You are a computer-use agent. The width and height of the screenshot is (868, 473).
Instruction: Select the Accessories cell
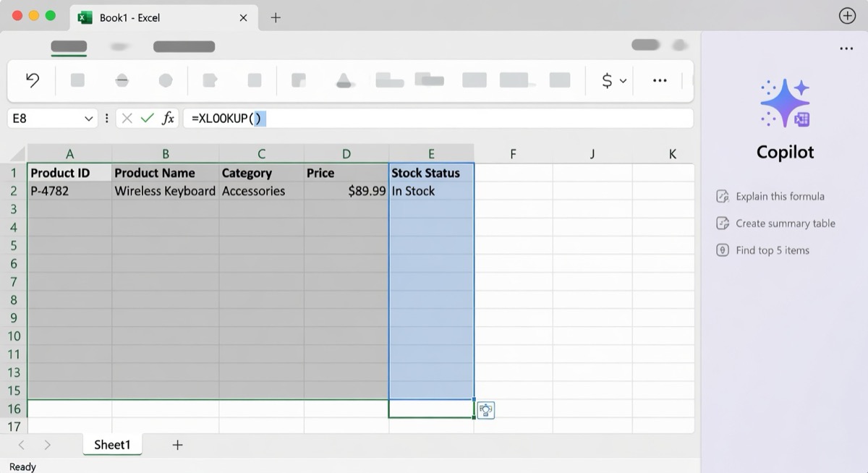click(x=261, y=191)
